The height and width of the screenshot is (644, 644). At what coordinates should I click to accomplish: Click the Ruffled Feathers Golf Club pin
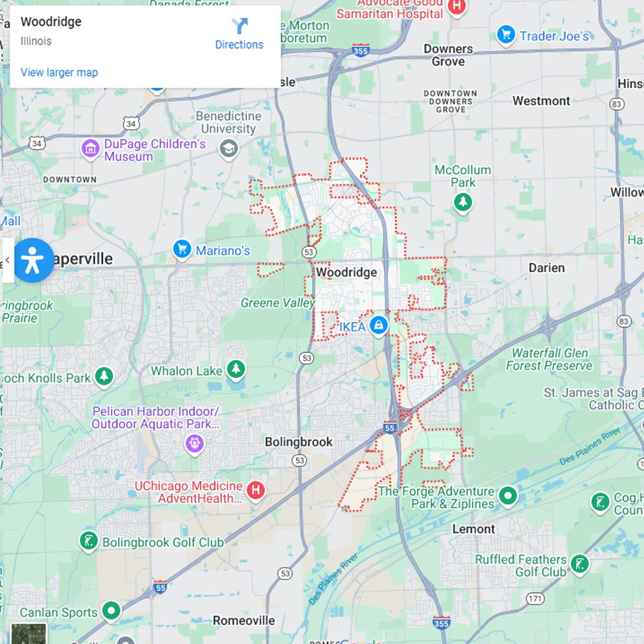[580, 564]
